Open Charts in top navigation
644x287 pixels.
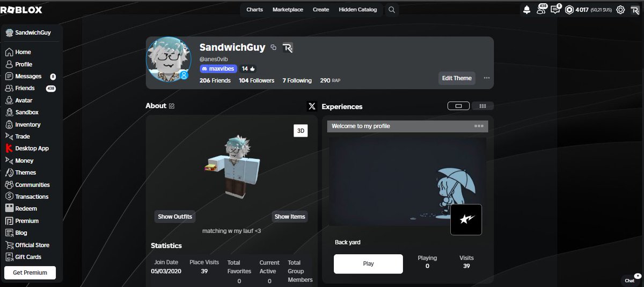pyautogui.click(x=255, y=10)
